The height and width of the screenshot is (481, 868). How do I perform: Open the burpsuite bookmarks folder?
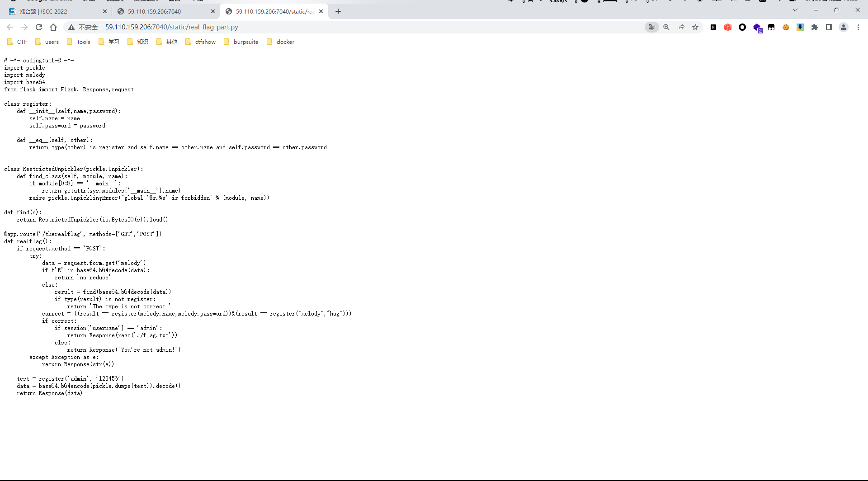point(241,42)
